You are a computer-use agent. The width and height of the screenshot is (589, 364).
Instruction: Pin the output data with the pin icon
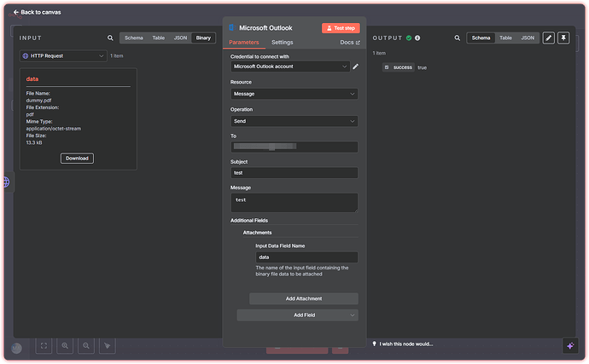pos(563,38)
